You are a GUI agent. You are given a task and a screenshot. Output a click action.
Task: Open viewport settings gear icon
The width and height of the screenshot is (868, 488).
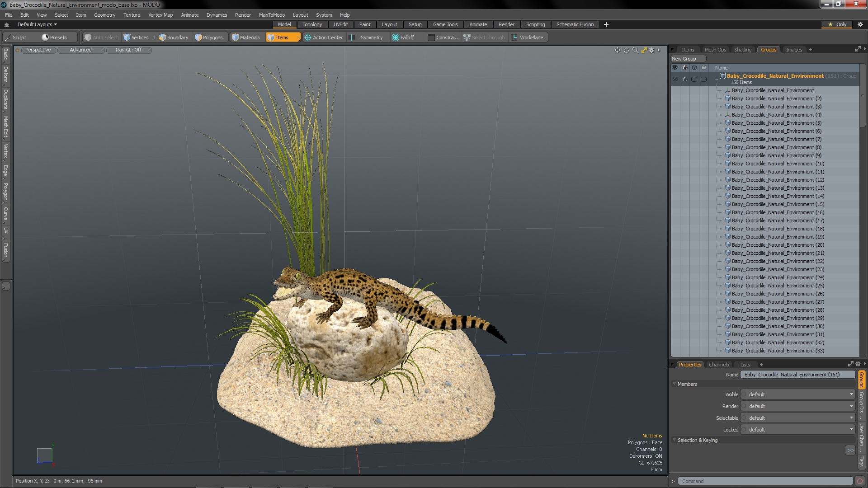coord(651,50)
